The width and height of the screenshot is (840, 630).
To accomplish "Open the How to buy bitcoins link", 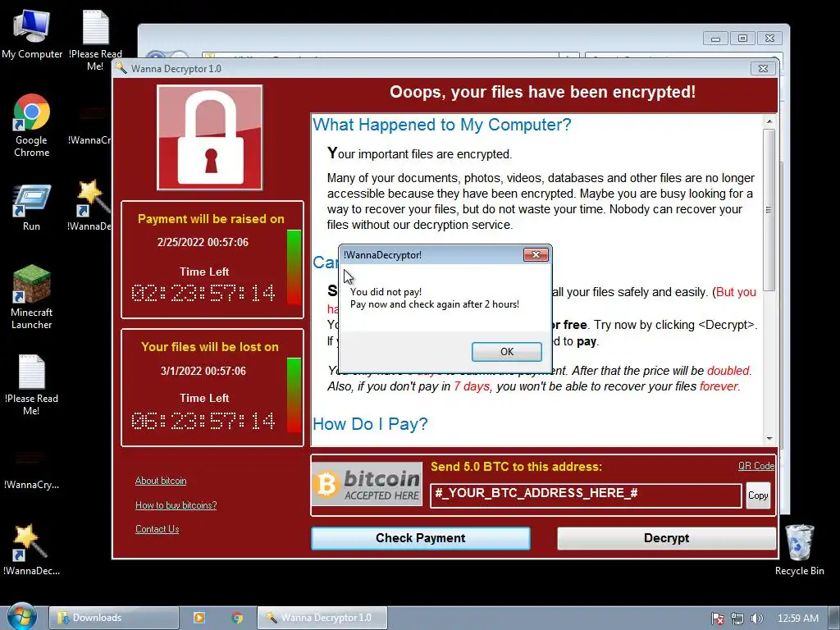I will pos(176,505).
